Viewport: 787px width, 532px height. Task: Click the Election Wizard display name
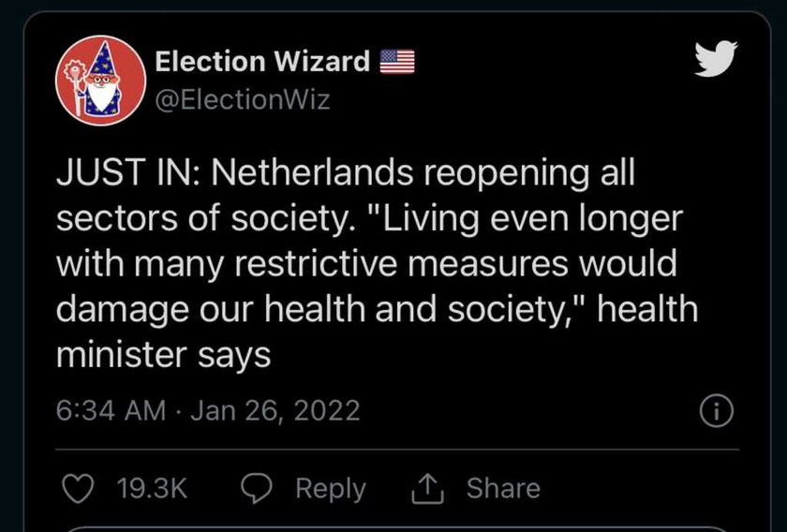262,62
